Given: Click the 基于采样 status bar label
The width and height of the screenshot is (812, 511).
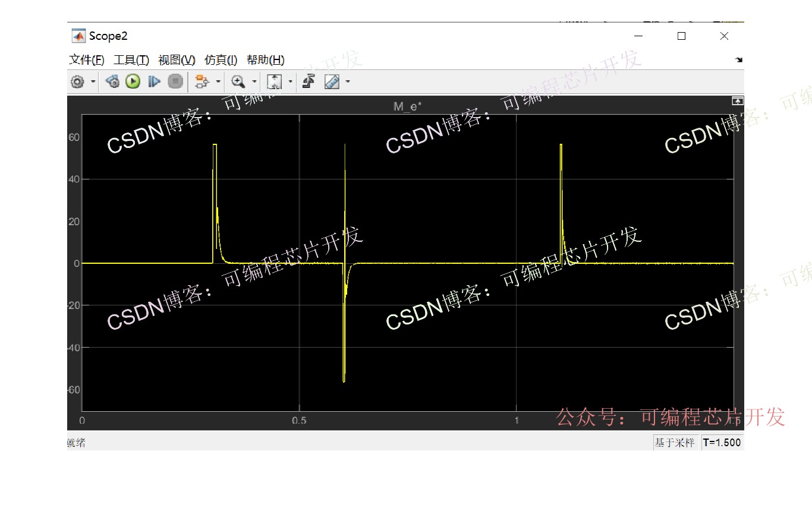Looking at the screenshot, I should (x=675, y=443).
